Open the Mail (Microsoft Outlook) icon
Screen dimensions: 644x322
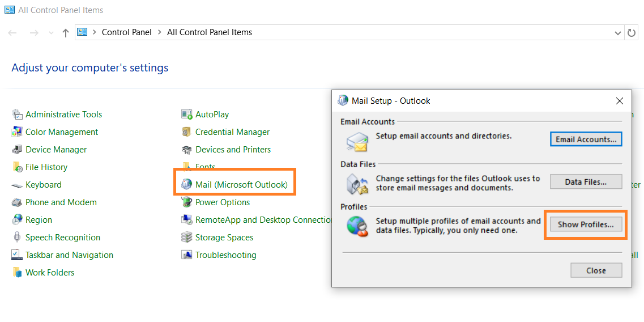(x=186, y=185)
